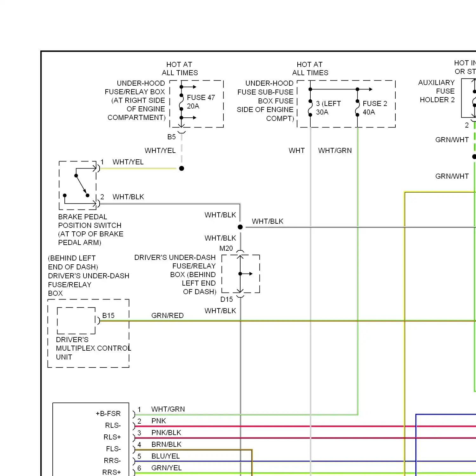Click WHT/YEL label at brake switch pin 1
476x476 pixels.
pyautogui.click(x=128, y=162)
